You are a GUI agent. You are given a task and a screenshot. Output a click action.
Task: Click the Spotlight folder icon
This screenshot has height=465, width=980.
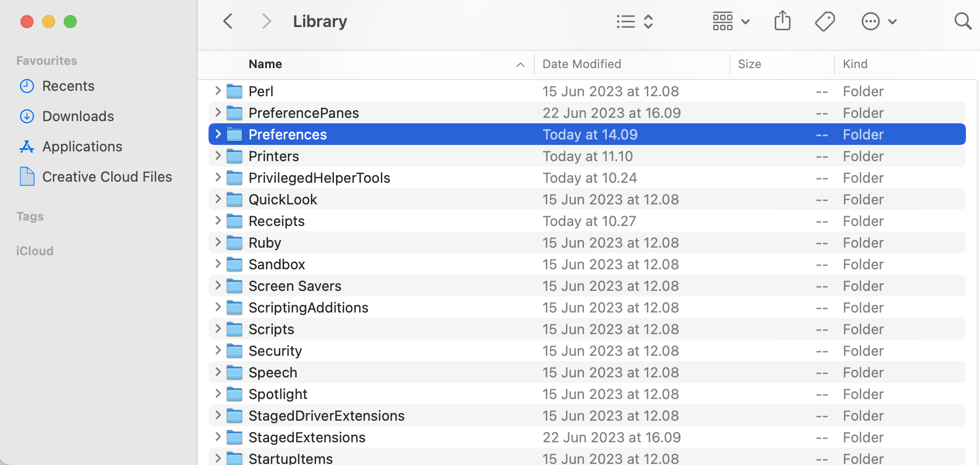[234, 394]
